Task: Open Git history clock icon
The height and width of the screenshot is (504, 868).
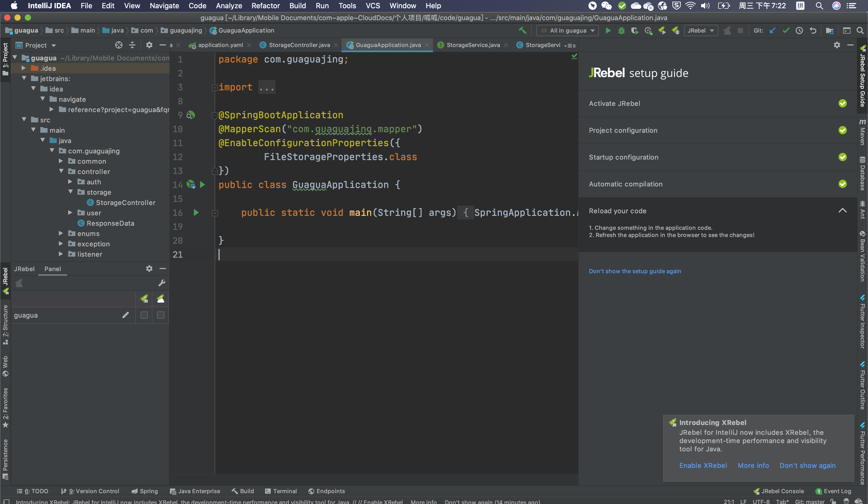Action: pos(799,31)
